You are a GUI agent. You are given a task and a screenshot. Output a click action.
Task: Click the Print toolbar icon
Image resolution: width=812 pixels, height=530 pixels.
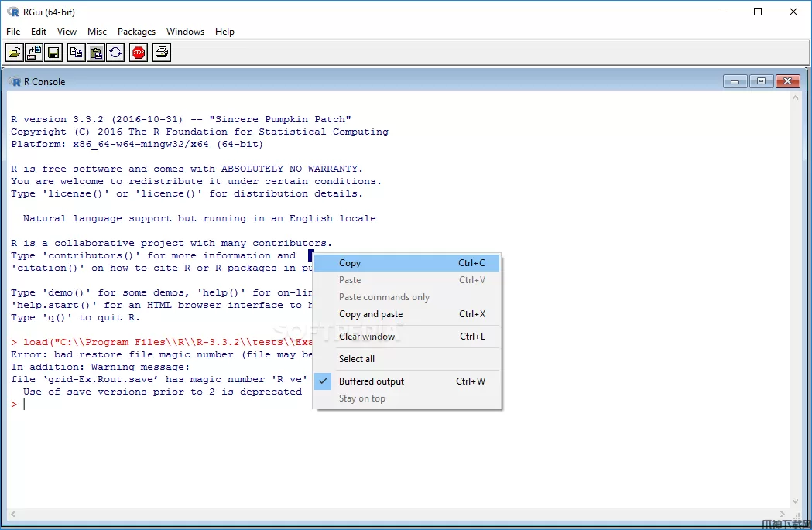[x=161, y=53]
